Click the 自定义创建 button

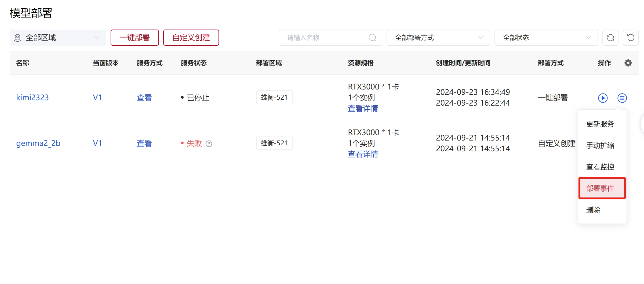pos(191,38)
